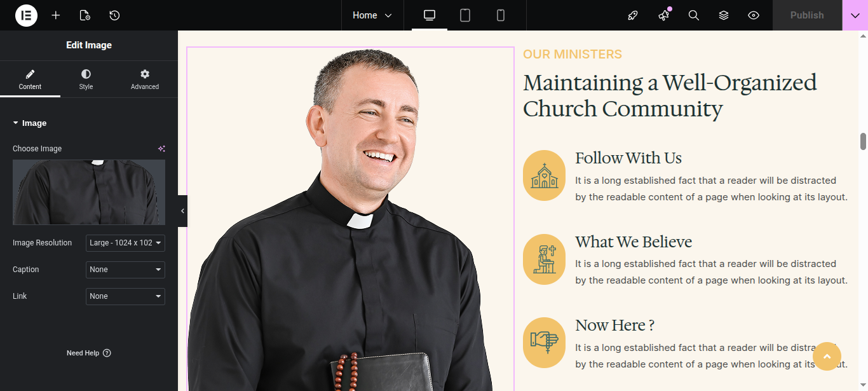Switch to desktop responsive view
This screenshot has height=391, width=868.
coord(430,15)
